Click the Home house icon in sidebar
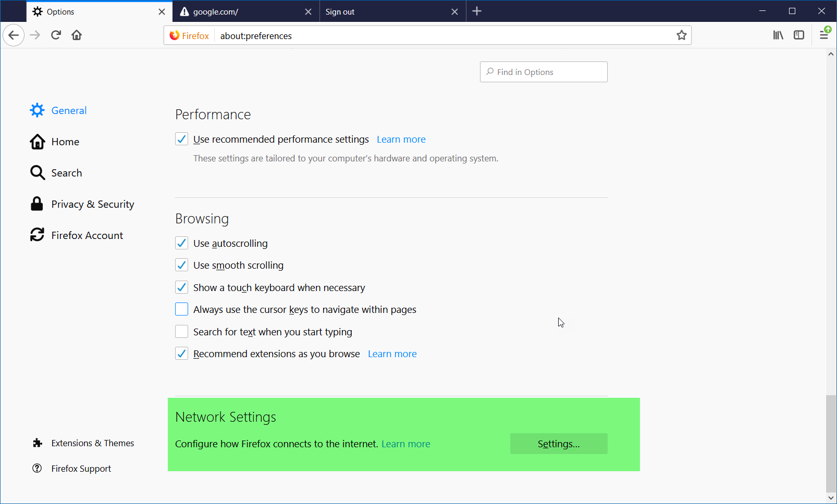Viewport: 837px width, 504px height. [x=37, y=142]
